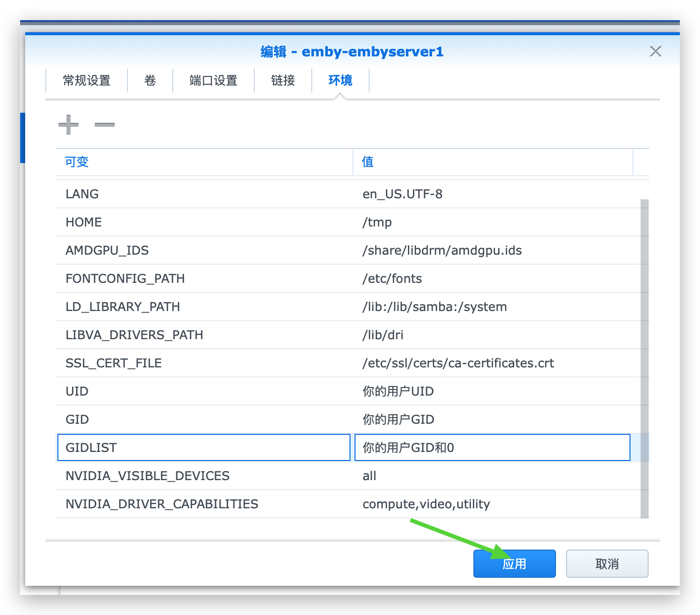
Task: Apply changes with the 应用 button
Action: point(515,564)
